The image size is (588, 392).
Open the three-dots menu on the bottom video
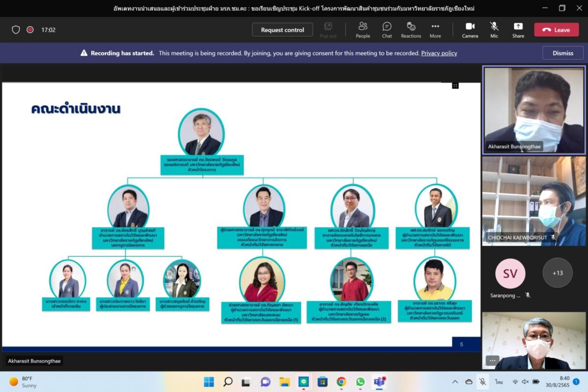click(x=492, y=361)
